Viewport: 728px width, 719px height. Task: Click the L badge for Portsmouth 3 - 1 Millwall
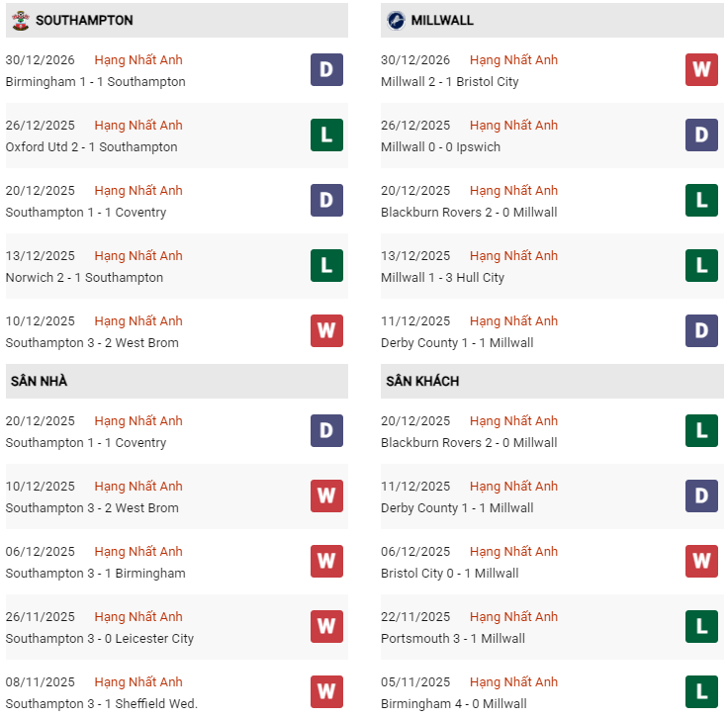[x=701, y=627]
